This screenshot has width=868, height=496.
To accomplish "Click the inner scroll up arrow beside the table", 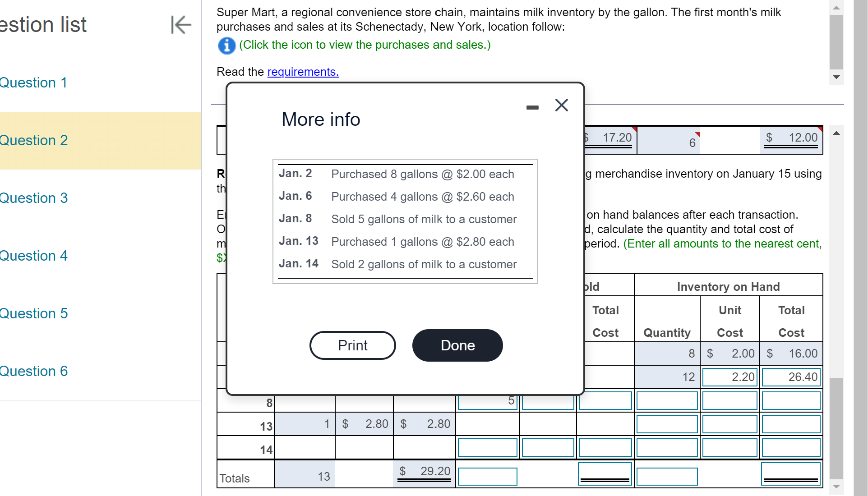I will [x=837, y=132].
